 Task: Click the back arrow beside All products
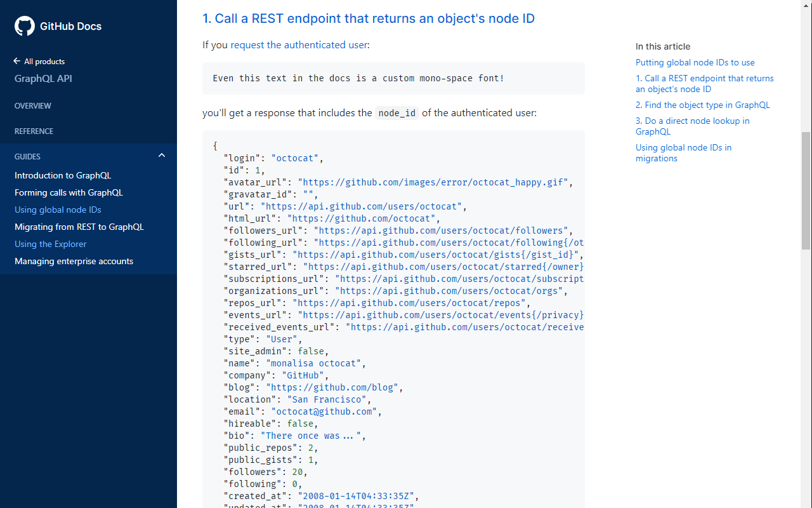pos(17,61)
